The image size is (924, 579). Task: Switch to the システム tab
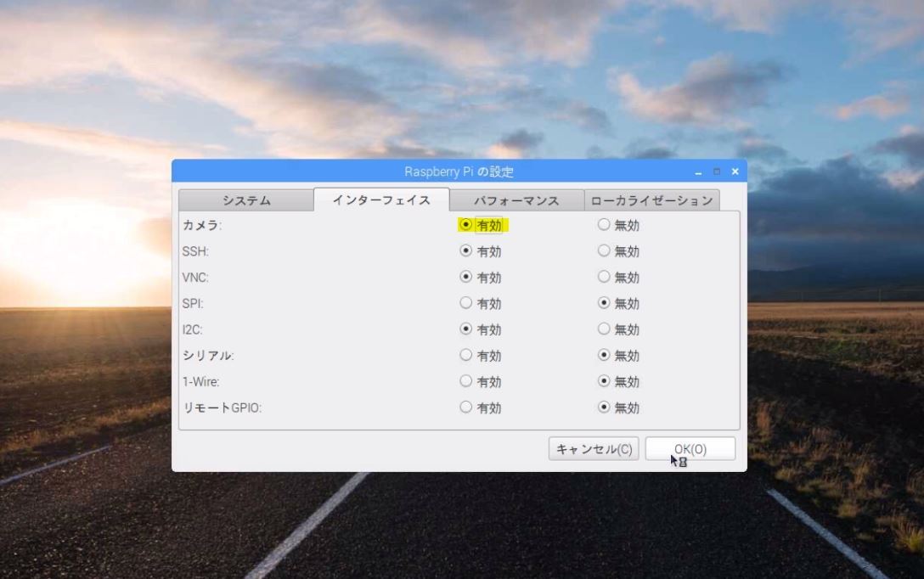[x=246, y=200]
